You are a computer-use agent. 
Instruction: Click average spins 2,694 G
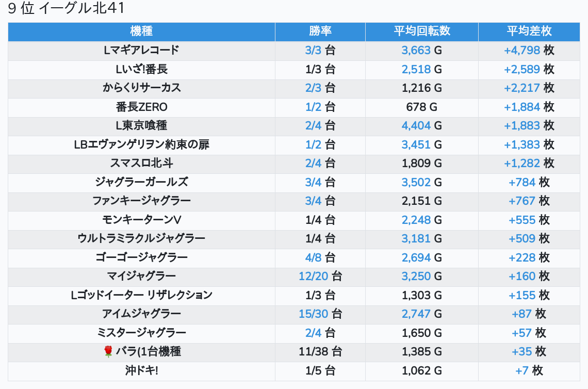pos(422,257)
